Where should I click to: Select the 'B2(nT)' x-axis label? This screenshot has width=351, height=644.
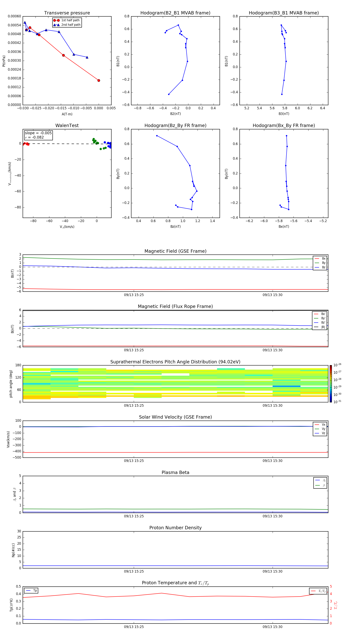175,114
